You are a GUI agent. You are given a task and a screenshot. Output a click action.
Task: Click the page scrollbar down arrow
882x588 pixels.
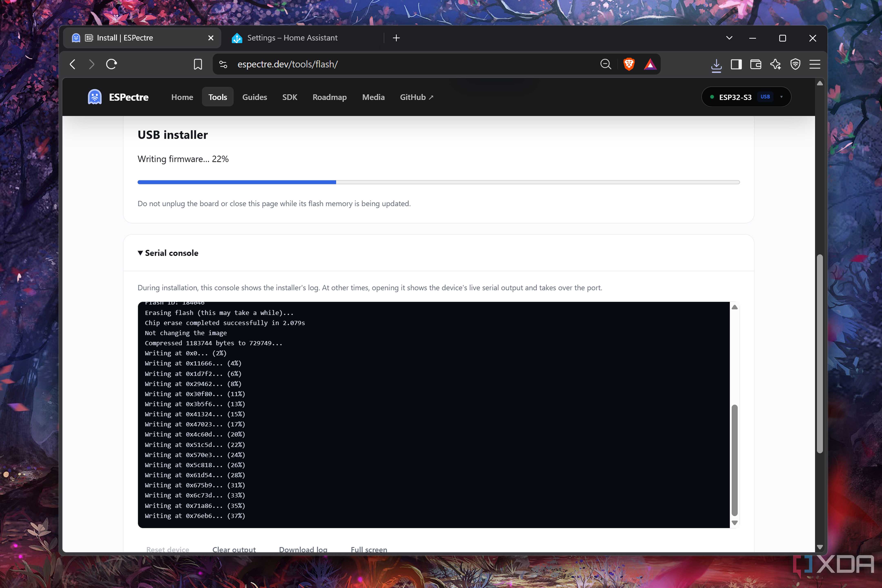(x=820, y=547)
